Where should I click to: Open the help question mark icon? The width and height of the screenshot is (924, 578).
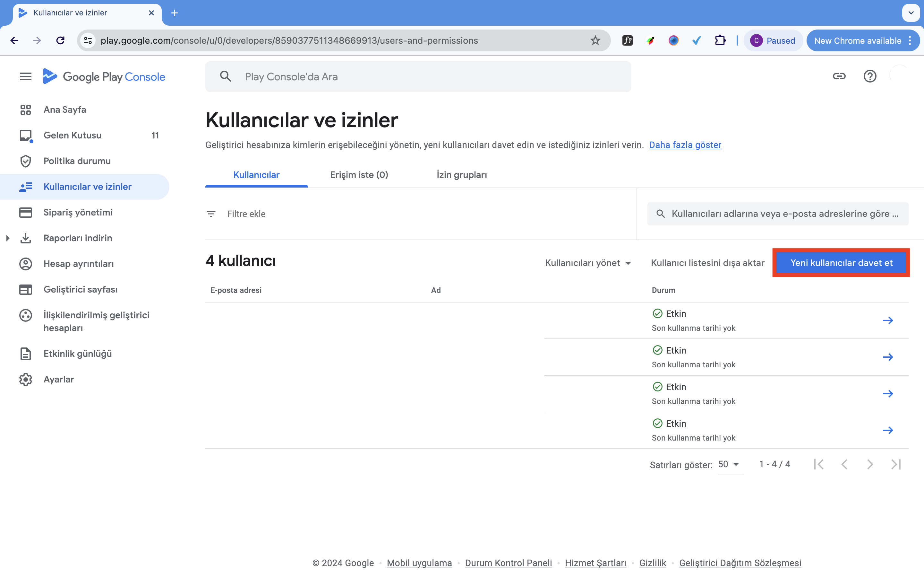click(x=870, y=76)
